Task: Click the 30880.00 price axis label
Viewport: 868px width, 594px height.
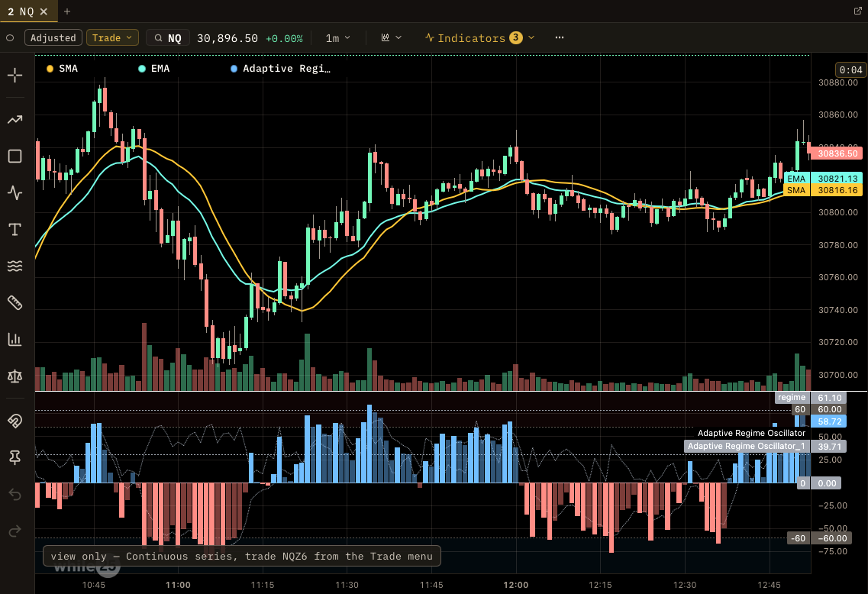Action: pyautogui.click(x=837, y=82)
